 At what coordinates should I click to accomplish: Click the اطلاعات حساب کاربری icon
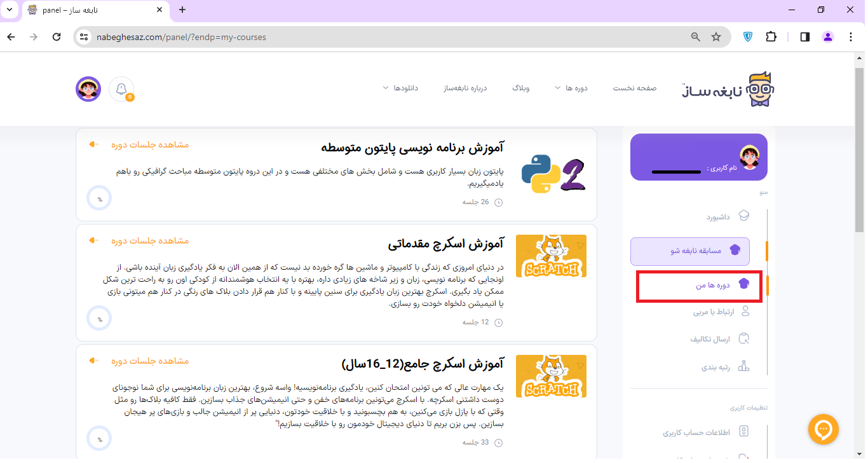click(744, 432)
